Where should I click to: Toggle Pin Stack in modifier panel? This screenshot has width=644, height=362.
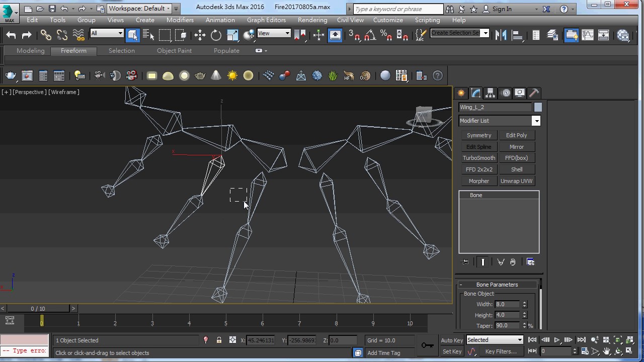coord(464,262)
